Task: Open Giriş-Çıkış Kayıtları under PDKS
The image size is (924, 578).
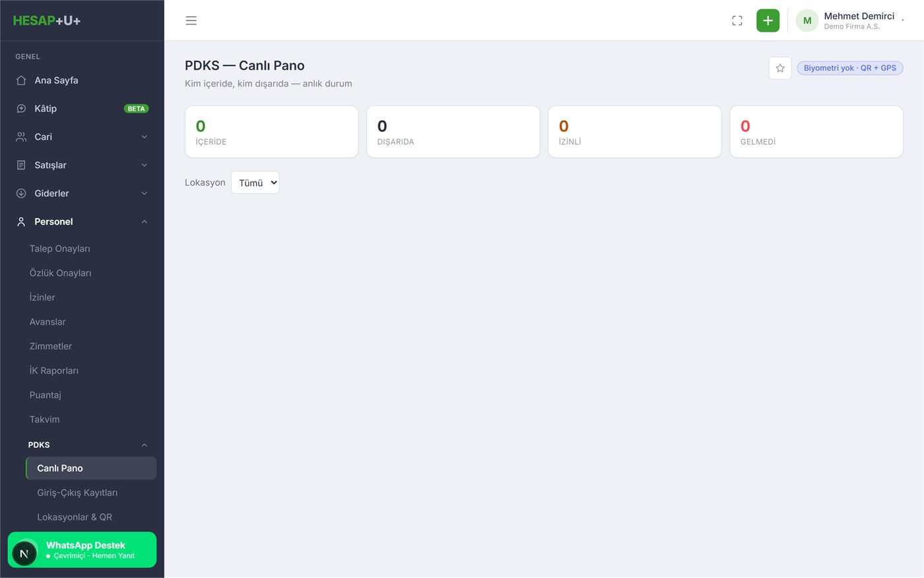Action: tap(91, 493)
